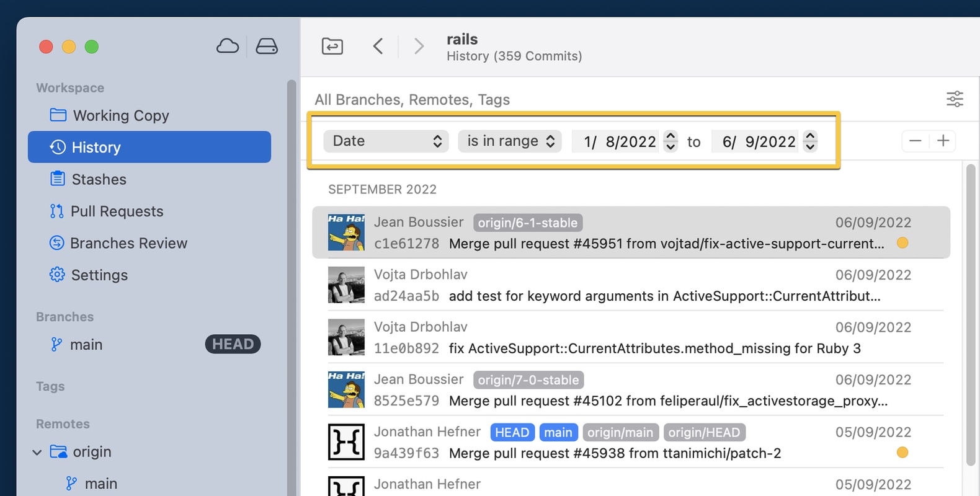Add a filter rule with plus button
The width and height of the screenshot is (980, 496).
tap(943, 141)
